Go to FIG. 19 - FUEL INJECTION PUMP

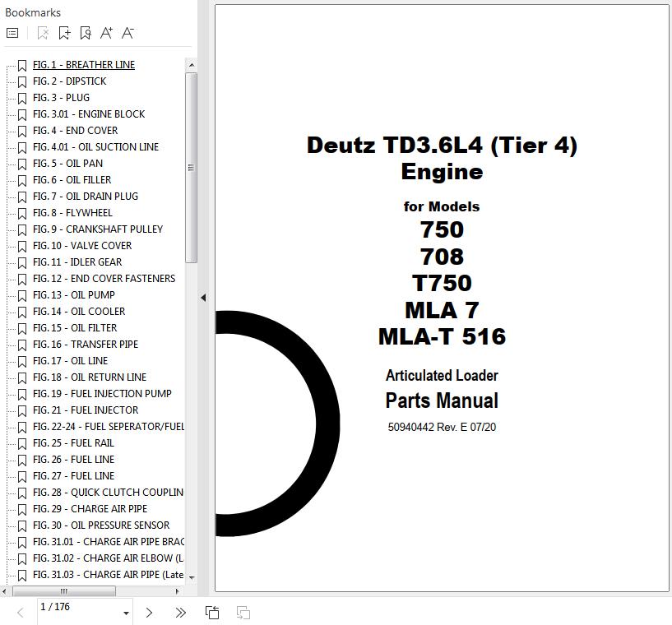(102, 394)
